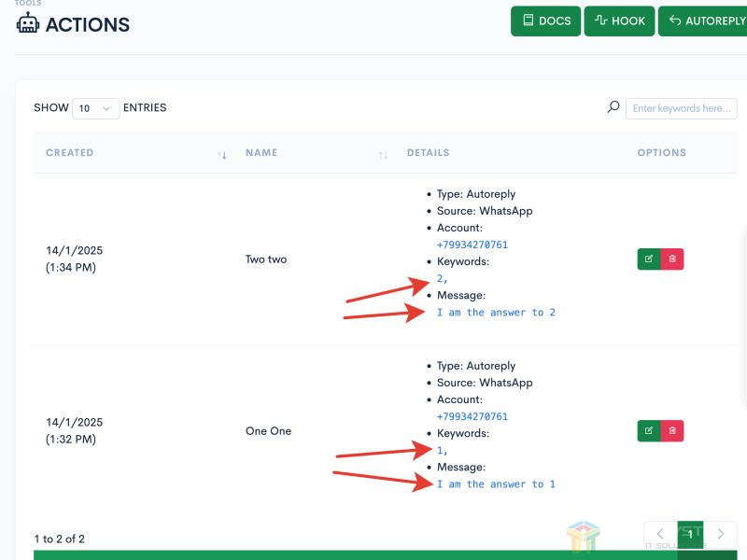The image size is (747, 560).
Task: Sort the table by Name column arrows
Action: click(x=383, y=154)
